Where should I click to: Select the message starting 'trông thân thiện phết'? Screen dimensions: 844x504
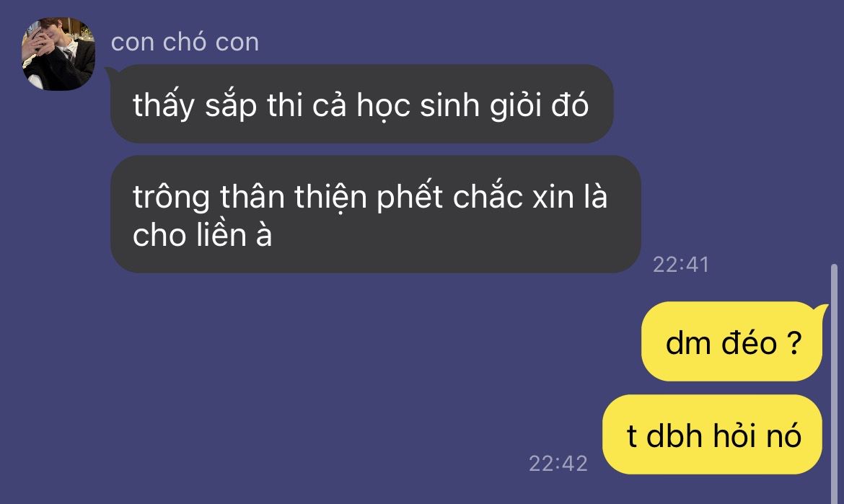376,214
